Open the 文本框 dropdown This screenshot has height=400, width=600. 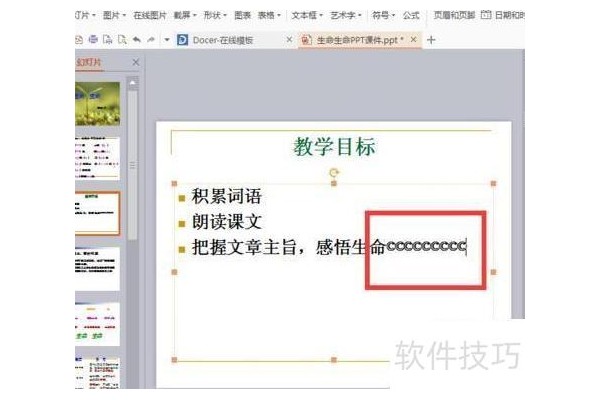click(307, 15)
